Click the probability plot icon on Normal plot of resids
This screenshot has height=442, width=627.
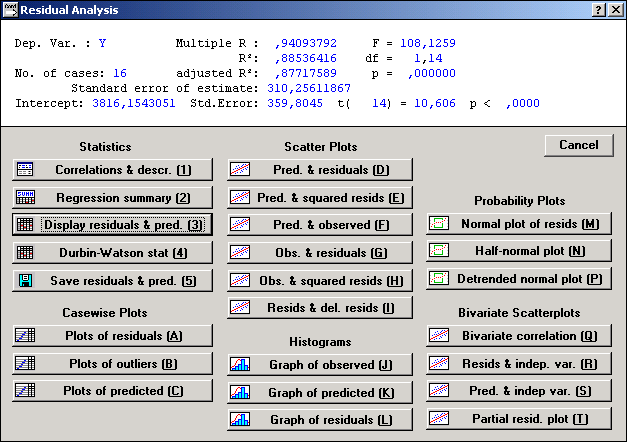coord(439,223)
